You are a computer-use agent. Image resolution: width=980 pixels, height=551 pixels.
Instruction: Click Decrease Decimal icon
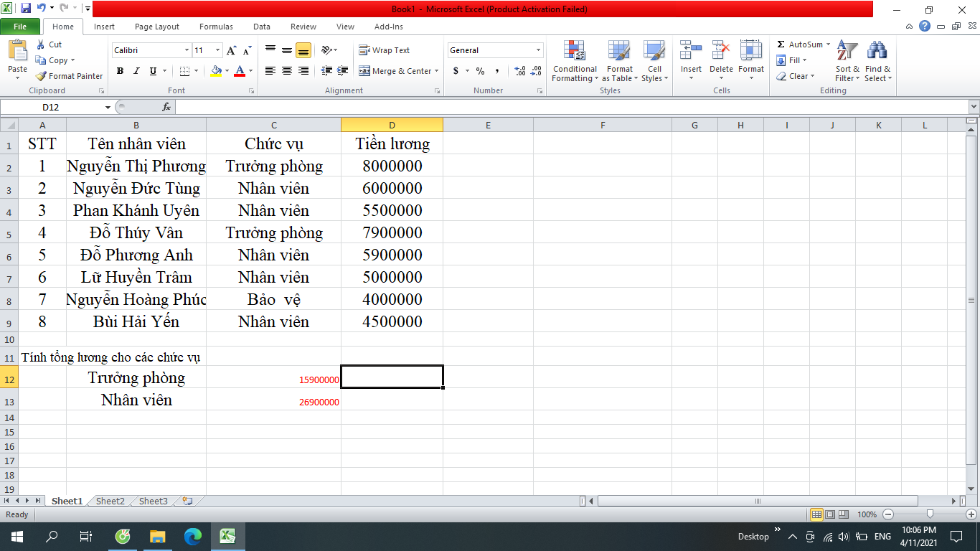point(537,71)
